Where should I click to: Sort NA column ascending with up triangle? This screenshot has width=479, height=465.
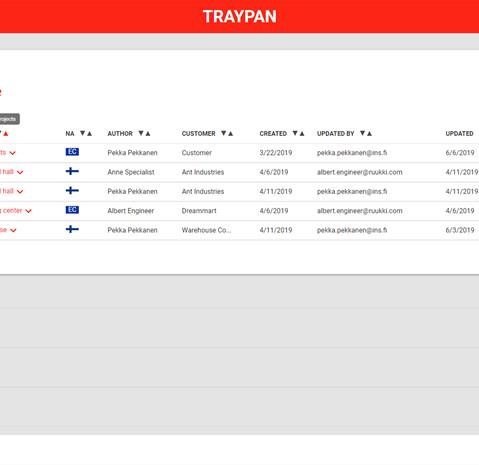[89, 133]
